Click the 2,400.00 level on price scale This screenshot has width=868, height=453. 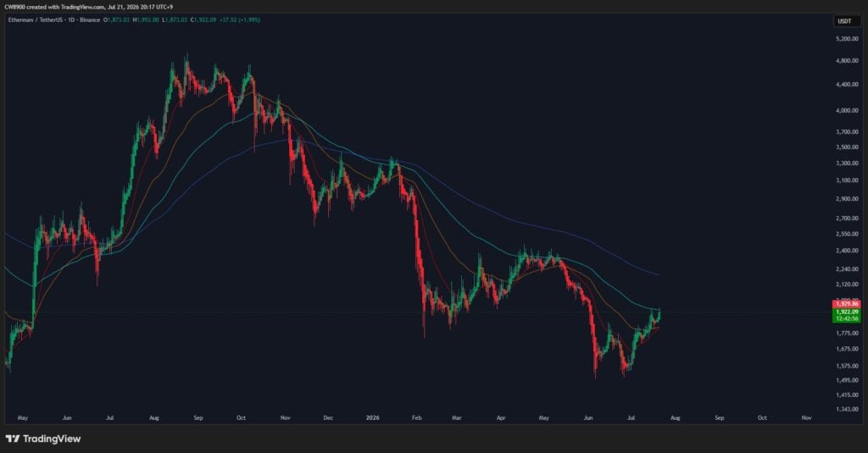[x=847, y=251]
